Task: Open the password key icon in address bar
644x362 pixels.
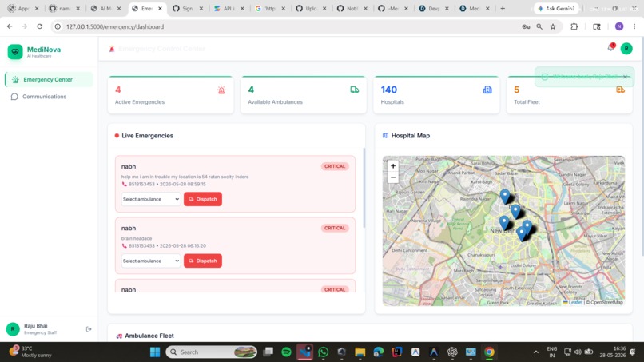Action: (x=526, y=26)
